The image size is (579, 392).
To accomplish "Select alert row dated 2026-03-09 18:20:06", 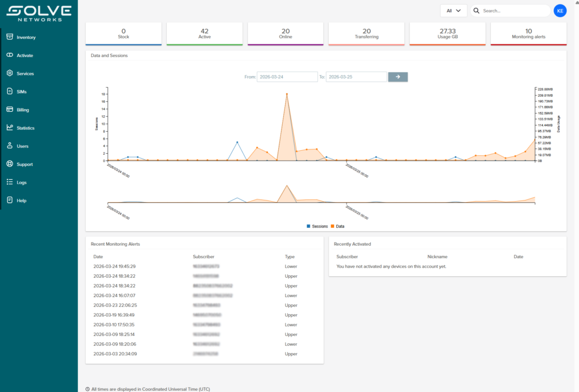I will [x=204, y=344].
